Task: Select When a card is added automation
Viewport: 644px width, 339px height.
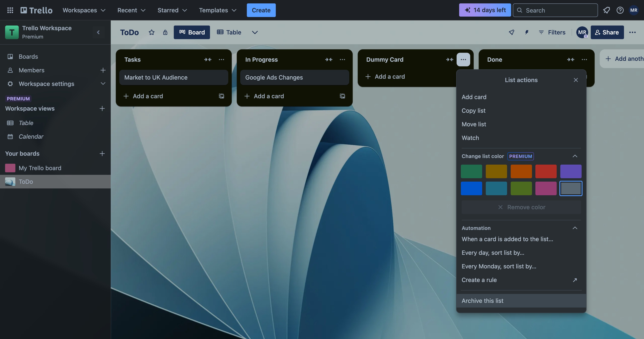Action: (x=521, y=239)
